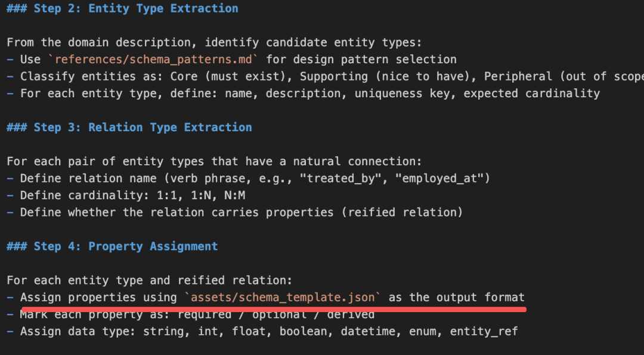This screenshot has height=355, width=644.
Task: Click the line "Assign data type: string, int, float"
Action: point(262,332)
